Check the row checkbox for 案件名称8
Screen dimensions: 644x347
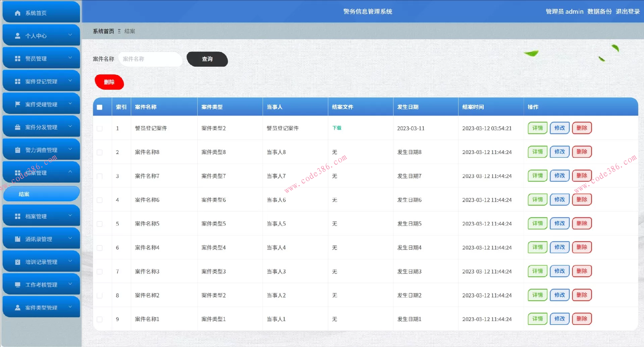(x=99, y=152)
